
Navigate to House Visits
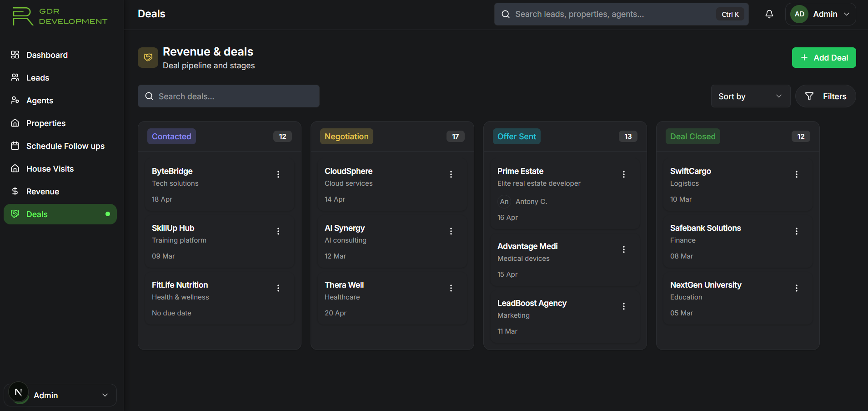(50, 169)
